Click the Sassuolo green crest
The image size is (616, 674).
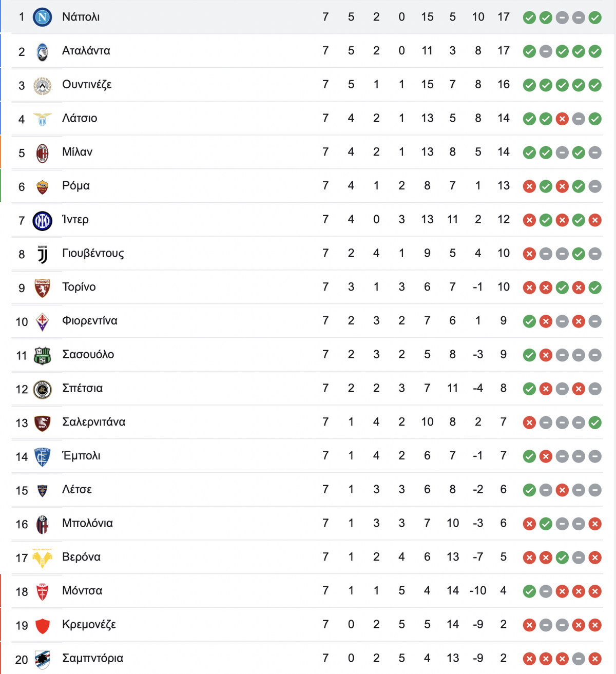pyautogui.click(x=42, y=356)
